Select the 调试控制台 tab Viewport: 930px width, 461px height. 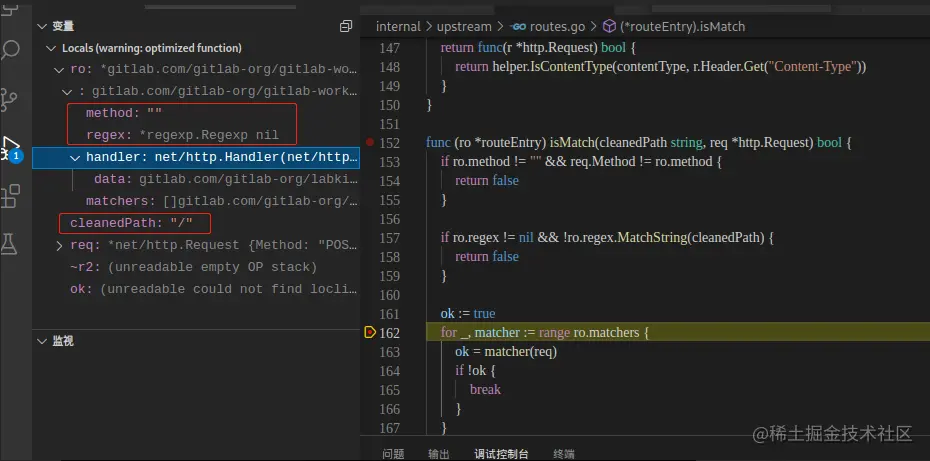click(501, 454)
